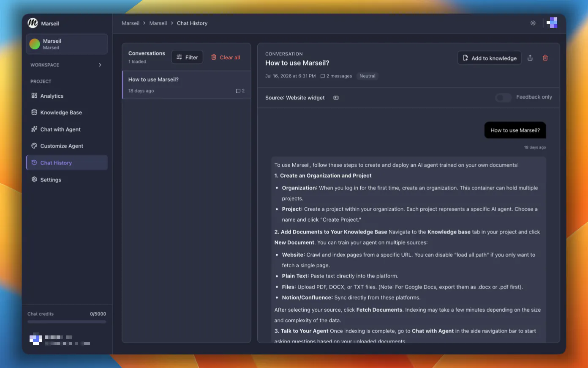
Task: Click the '0/5000' credits value
Action: pos(98,314)
